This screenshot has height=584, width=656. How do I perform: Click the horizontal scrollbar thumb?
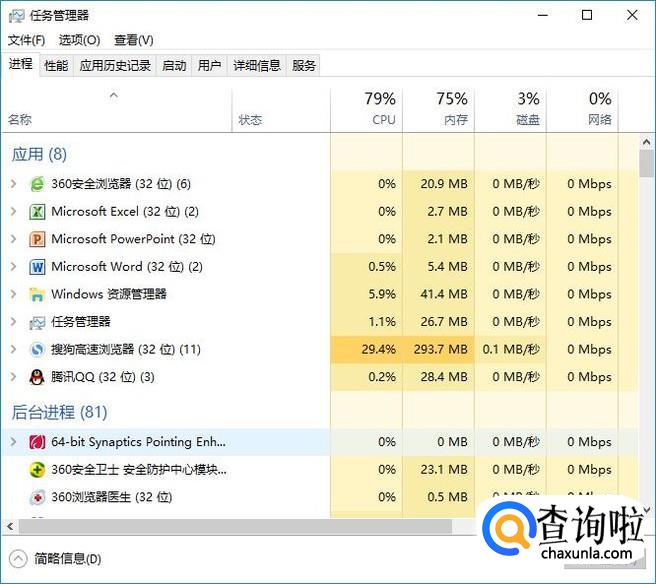click(x=236, y=526)
